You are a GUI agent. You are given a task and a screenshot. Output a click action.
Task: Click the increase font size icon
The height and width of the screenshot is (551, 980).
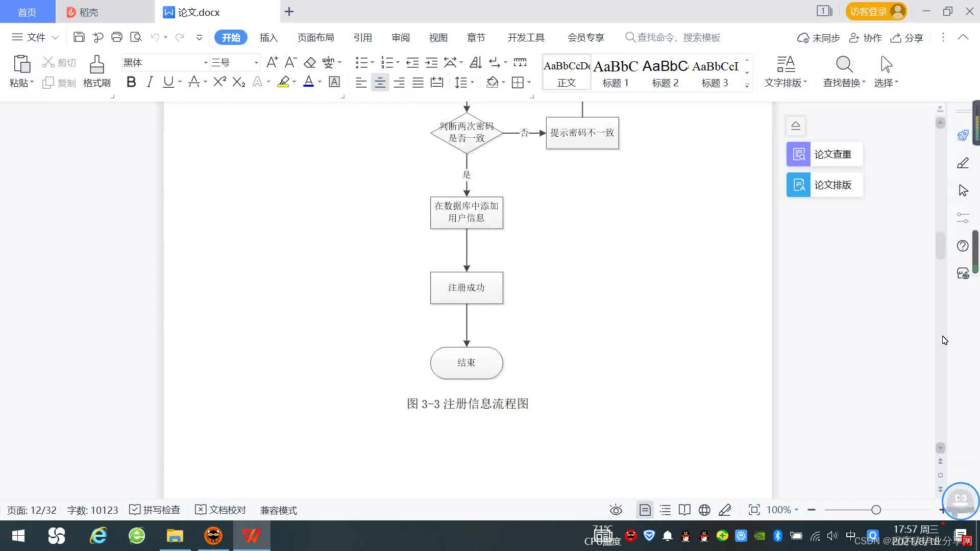(272, 63)
